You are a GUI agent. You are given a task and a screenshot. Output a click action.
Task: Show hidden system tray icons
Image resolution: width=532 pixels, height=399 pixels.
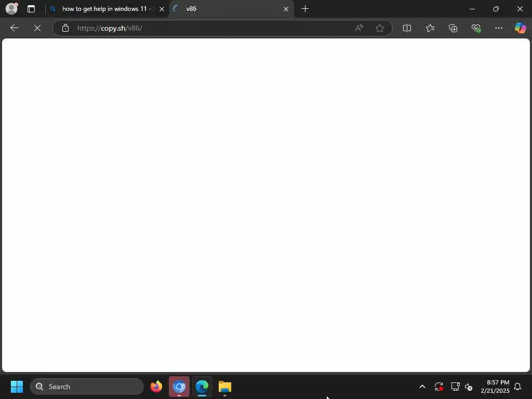[x=422, y=387]
